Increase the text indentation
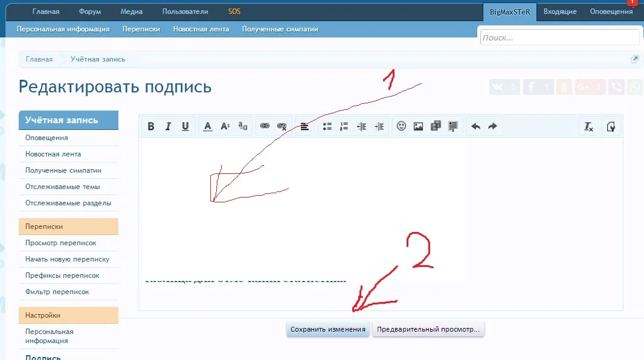The width and height of the screenshot is (644, 360). click(379, 126)
